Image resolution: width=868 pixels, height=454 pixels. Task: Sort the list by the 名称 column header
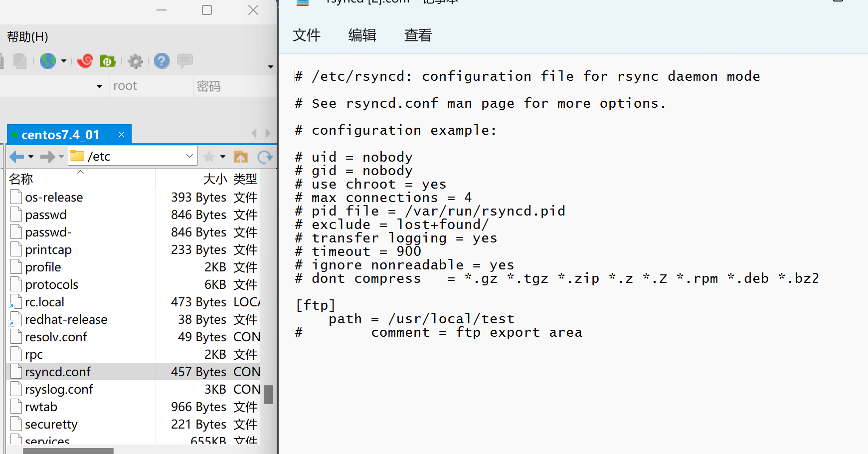tap(81, 179)
